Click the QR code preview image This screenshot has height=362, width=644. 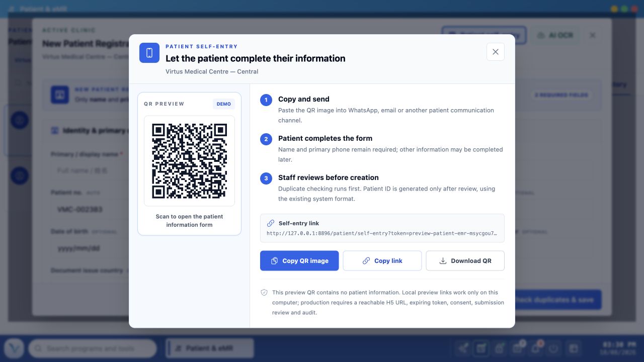point(189,161)
